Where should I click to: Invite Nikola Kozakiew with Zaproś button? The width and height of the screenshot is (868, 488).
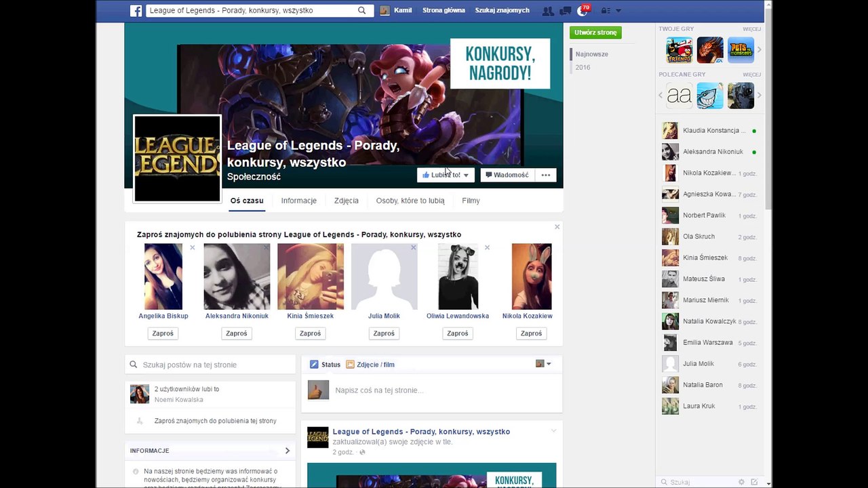point(531,333)
